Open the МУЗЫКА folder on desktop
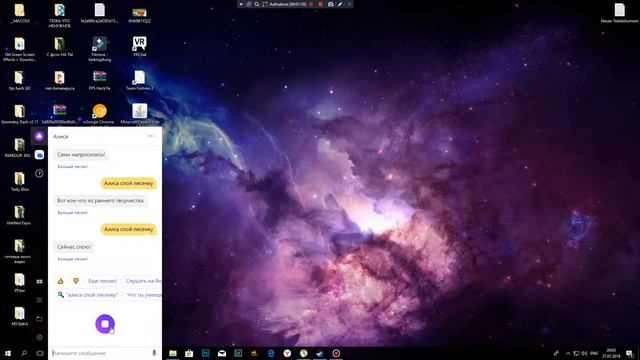The height and width of the screenshot is (360, 640). [x=20, y=316]
